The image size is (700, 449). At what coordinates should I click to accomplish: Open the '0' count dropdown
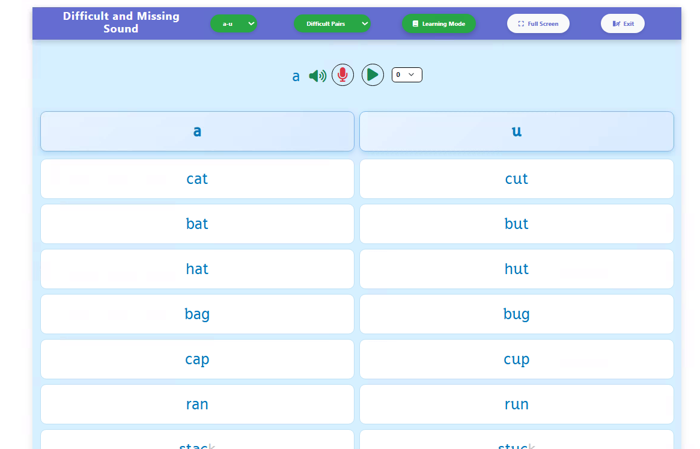pyautogui.click(x=407, y=75)
